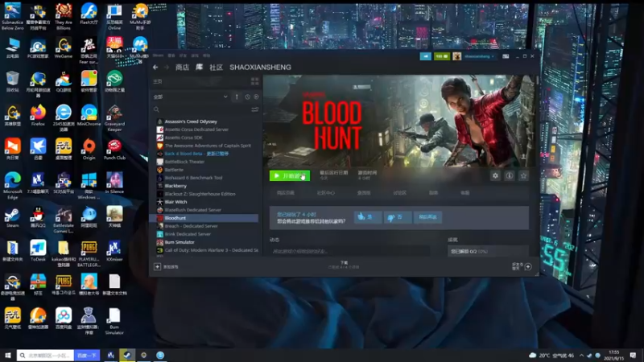Click the ask later review button
Viewport: 644px width, 362px height.
coord(427,216)
